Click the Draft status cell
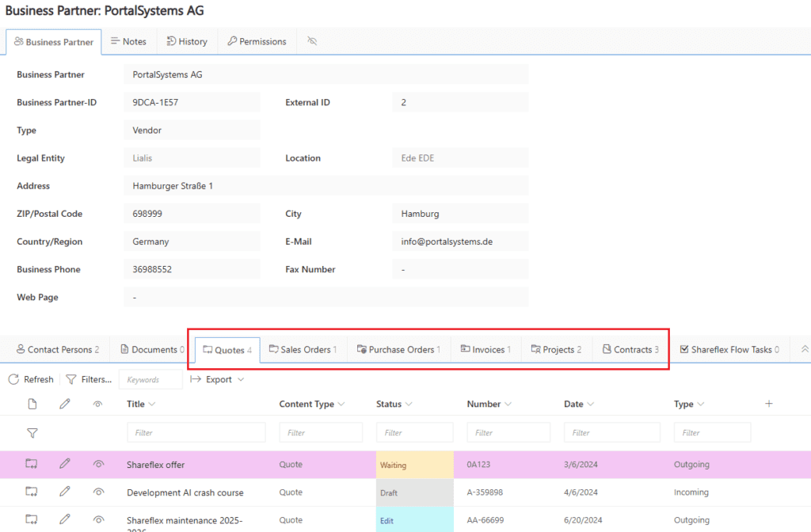 (x=415, y=492)
